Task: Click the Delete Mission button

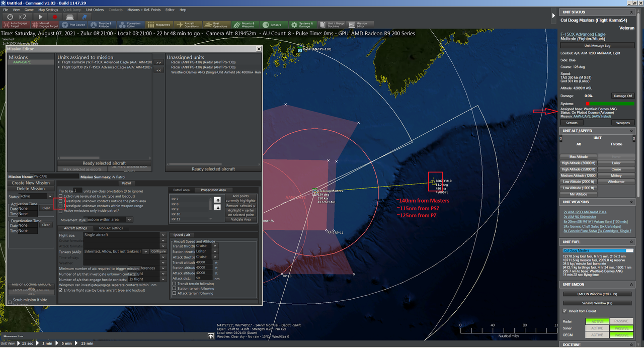Action: click(31, 189)
